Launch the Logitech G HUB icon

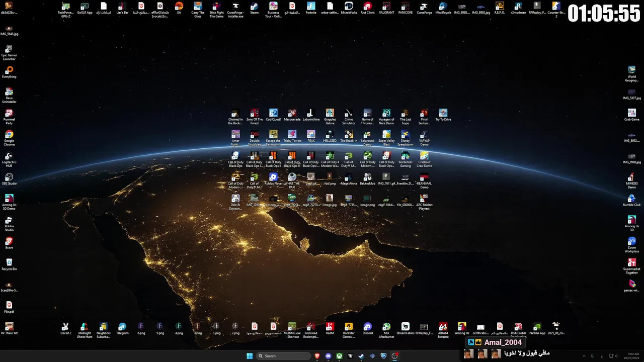pyautogui.click(x=9, y=159)
